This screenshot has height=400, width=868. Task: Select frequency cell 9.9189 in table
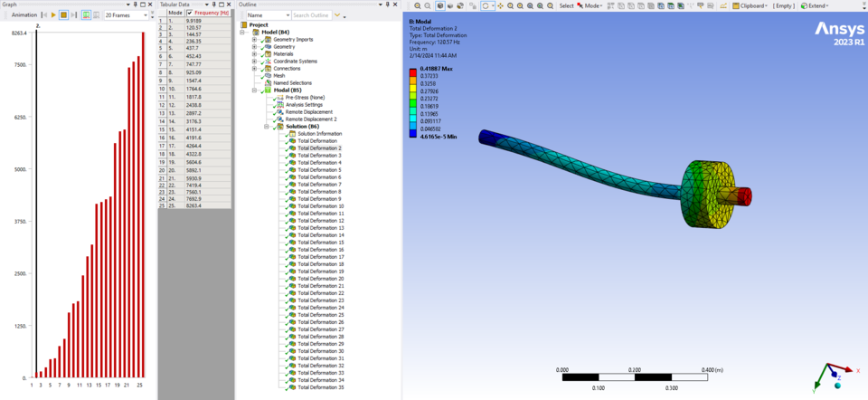coord(208,20)
